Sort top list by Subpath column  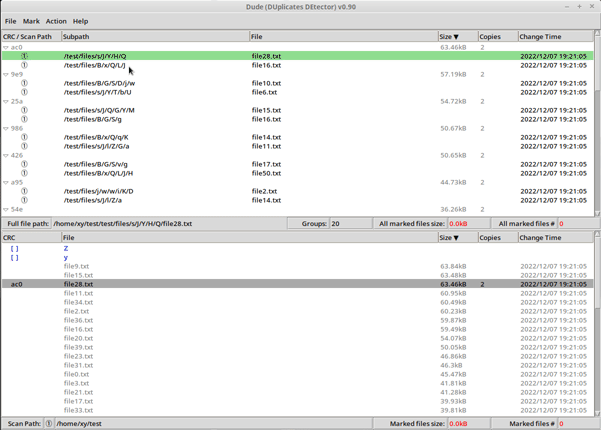click(155, 36)
